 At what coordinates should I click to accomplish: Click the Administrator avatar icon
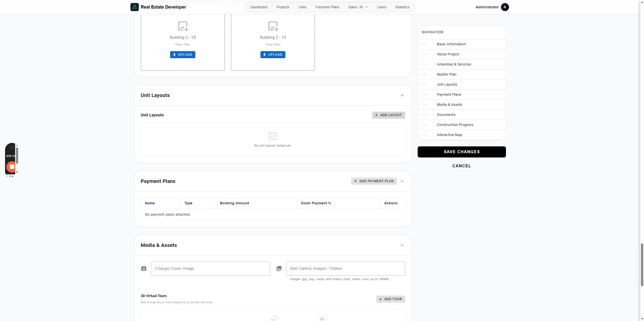(x=505, y=7)
